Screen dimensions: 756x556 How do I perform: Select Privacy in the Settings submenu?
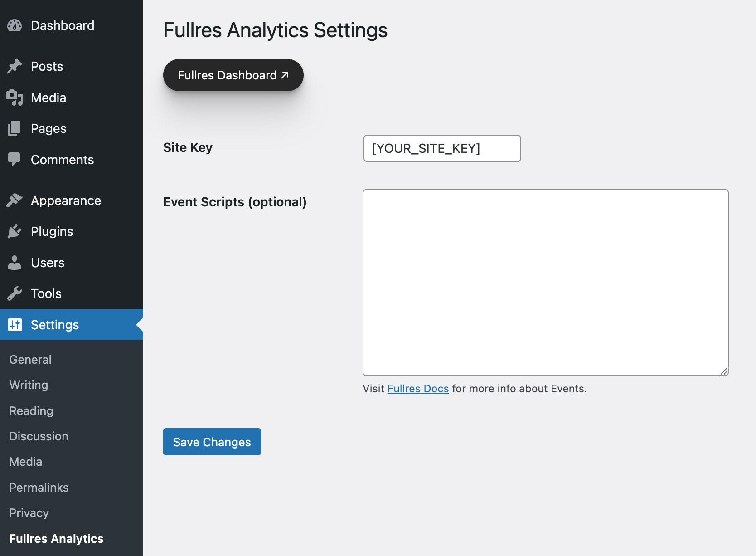tap(29, 513)
